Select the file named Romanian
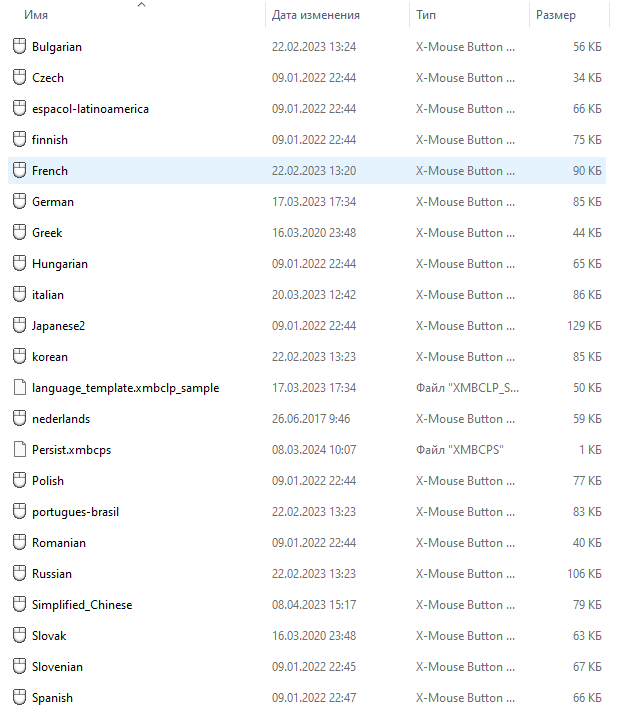630x728 pixels. [x=59, y=543]
